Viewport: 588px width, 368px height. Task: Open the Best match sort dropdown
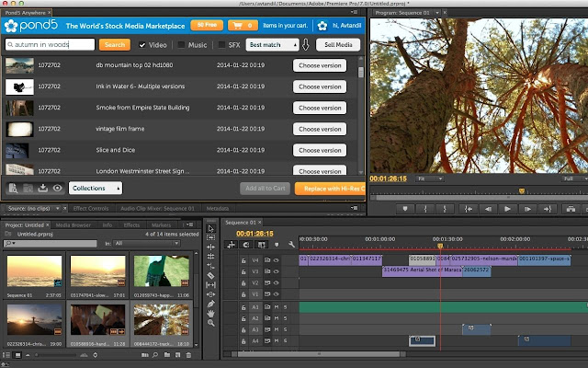pos(273,44)
